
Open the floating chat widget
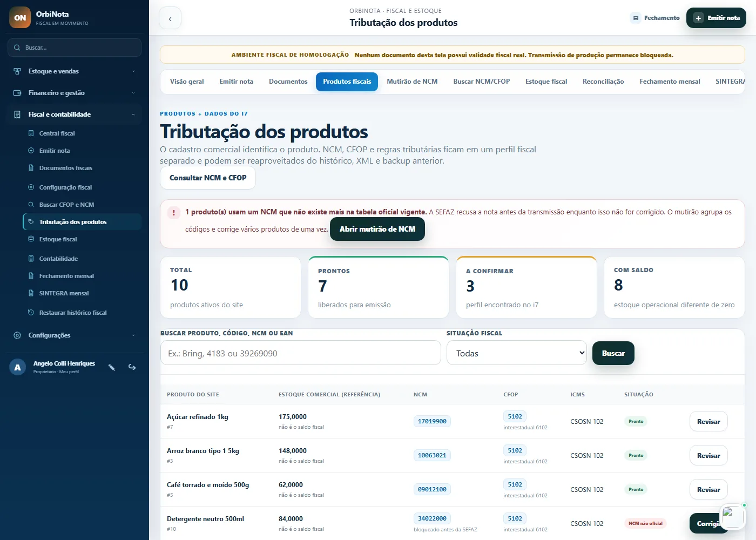(x=732, y=516)
